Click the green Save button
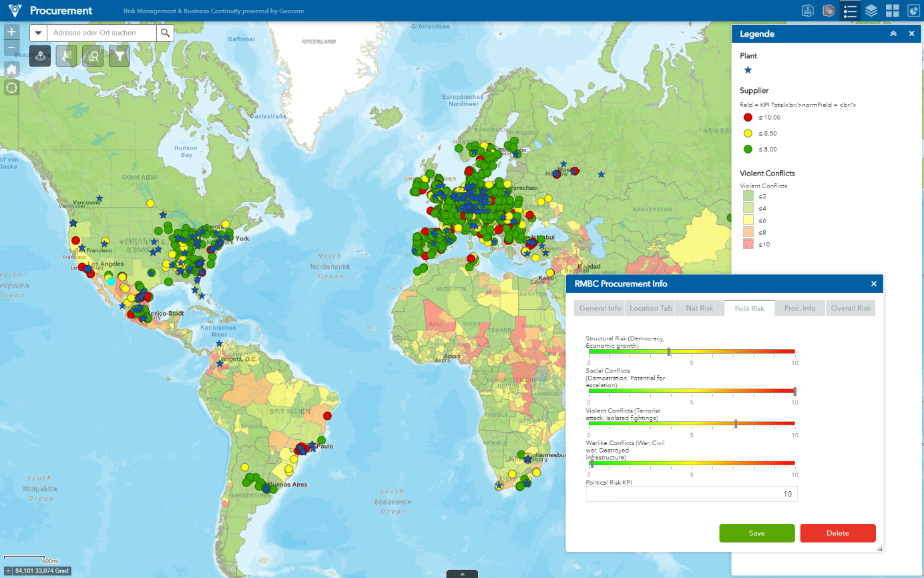The width and height of the screenshot is (924, 578). click(x=757, y=533)
